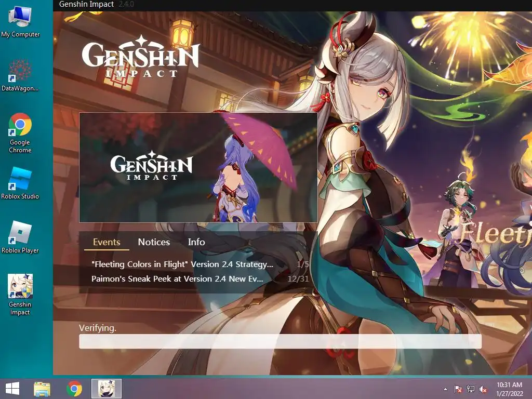This screenshot has width=532, height=399.
Task: Click the Chrome icon in the taskbar
Action: coord(74,389)
